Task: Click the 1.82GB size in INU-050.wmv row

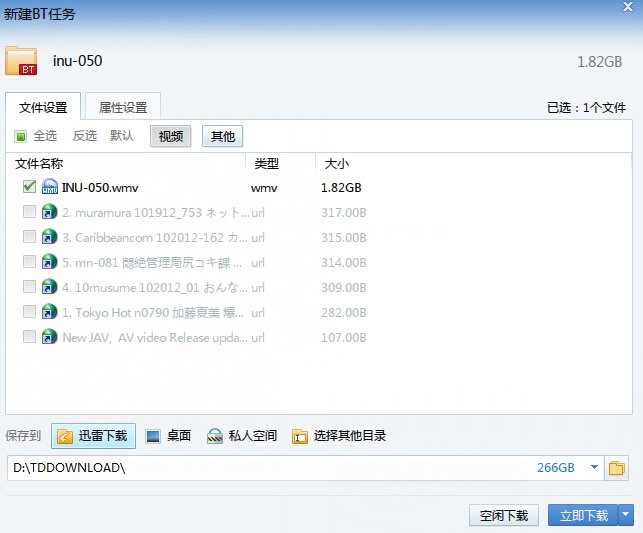Action: (341, 188)
